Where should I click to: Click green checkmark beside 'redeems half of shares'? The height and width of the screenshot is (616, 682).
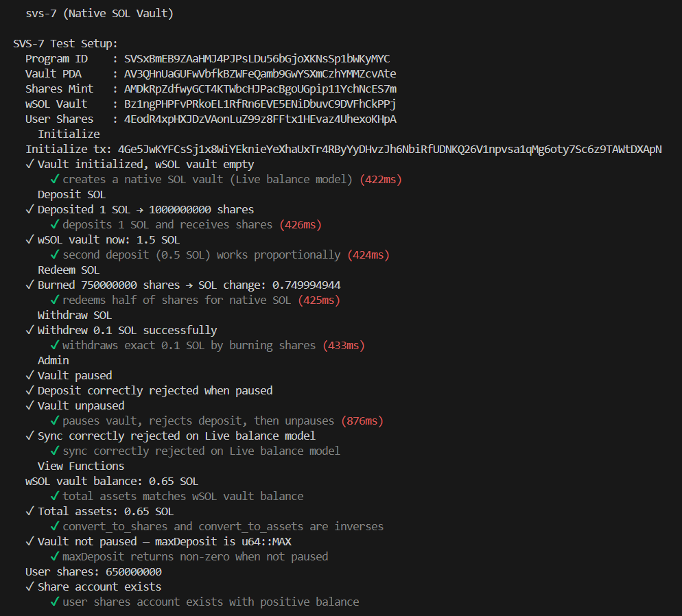coord(55,300)
